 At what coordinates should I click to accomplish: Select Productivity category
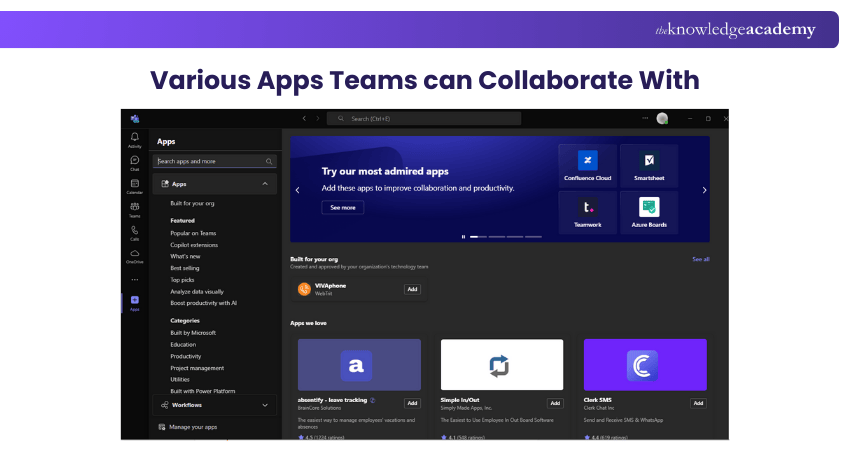(x=186, y=356)
